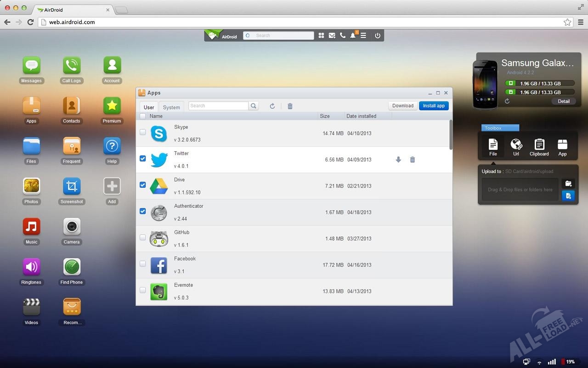The height and width of the screenshot is (368, 588).
Task: Select the Clipboard tab in Toolbox
Action: pos(539,147)
